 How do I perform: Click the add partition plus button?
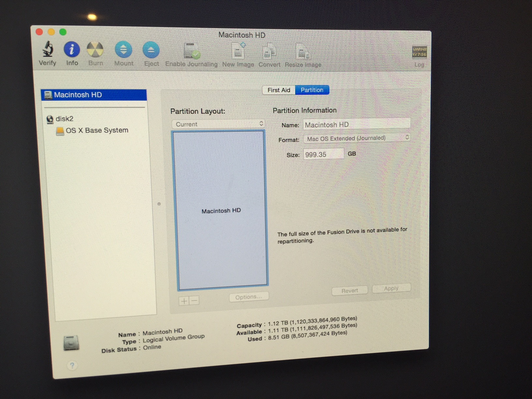(184, 301)
